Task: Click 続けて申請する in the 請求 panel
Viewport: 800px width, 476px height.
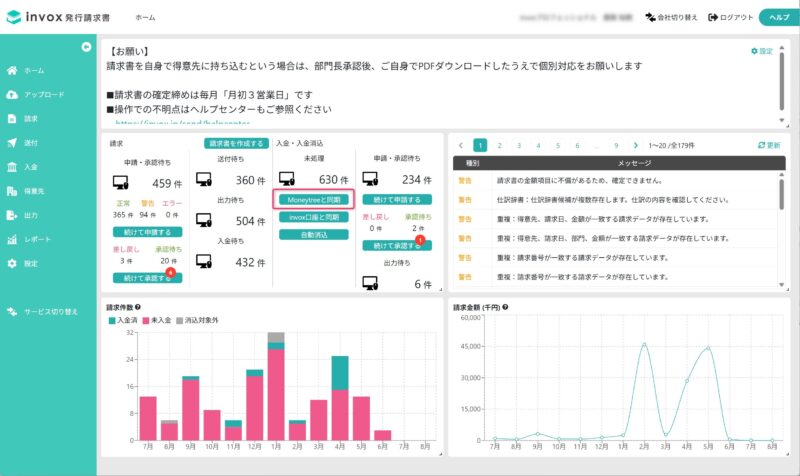Action: [147, 232]
